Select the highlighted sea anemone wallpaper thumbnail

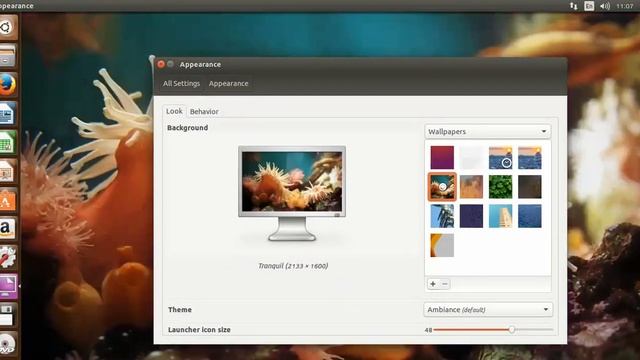pyautogui.click(x=442, y=187)
